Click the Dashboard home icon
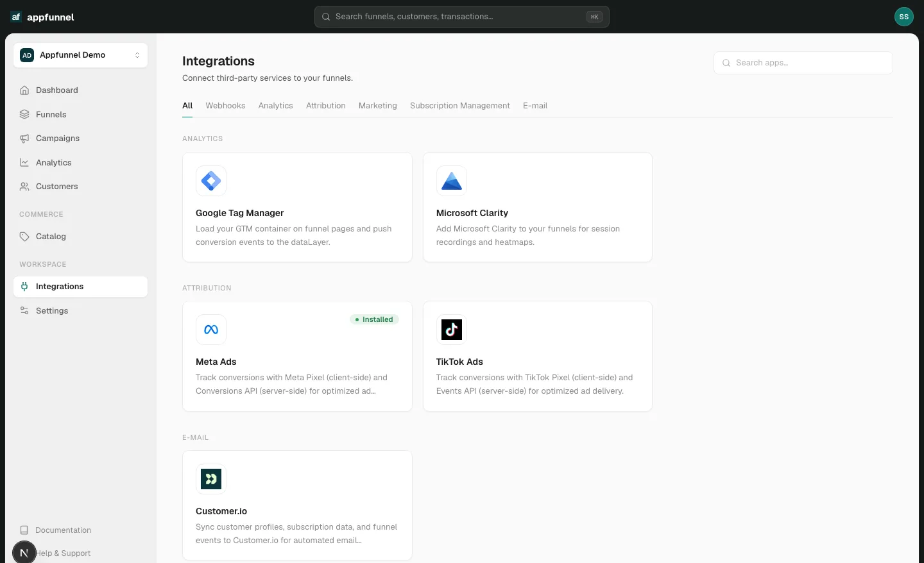The height and width of the screenshot is (563, 924). pyautogui.click(x=24, y=90)
